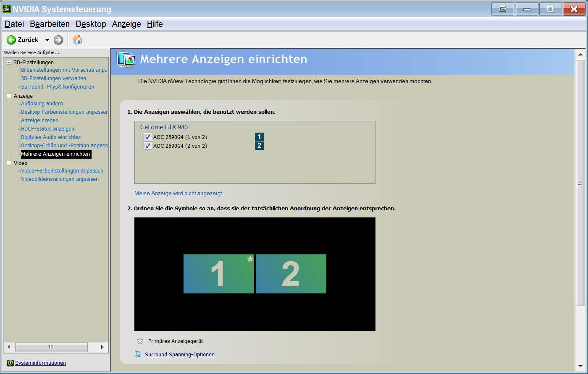Collapse the 3D-Einstellungen tree node
Image resolution: width=588 pixels, height=374 pixels.
pyautogui.click(x=9, y=63)
